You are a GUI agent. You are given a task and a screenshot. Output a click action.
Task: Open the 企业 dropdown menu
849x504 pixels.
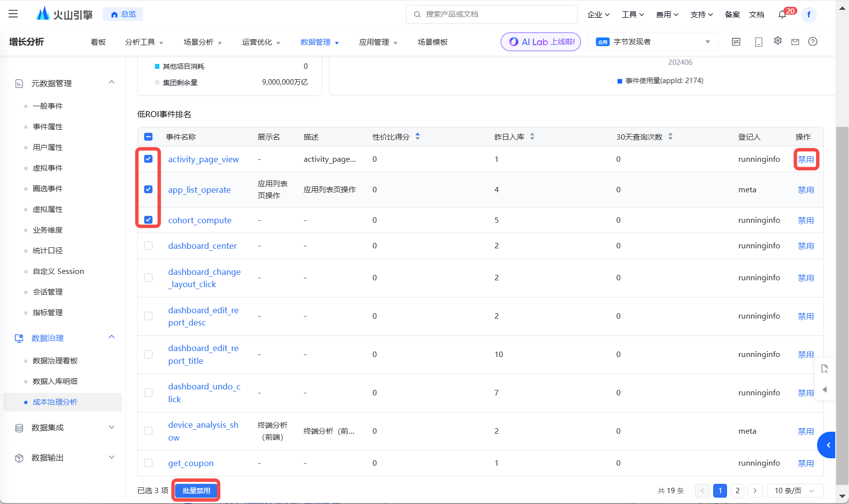pyautogui.click(x=598, y=14)
